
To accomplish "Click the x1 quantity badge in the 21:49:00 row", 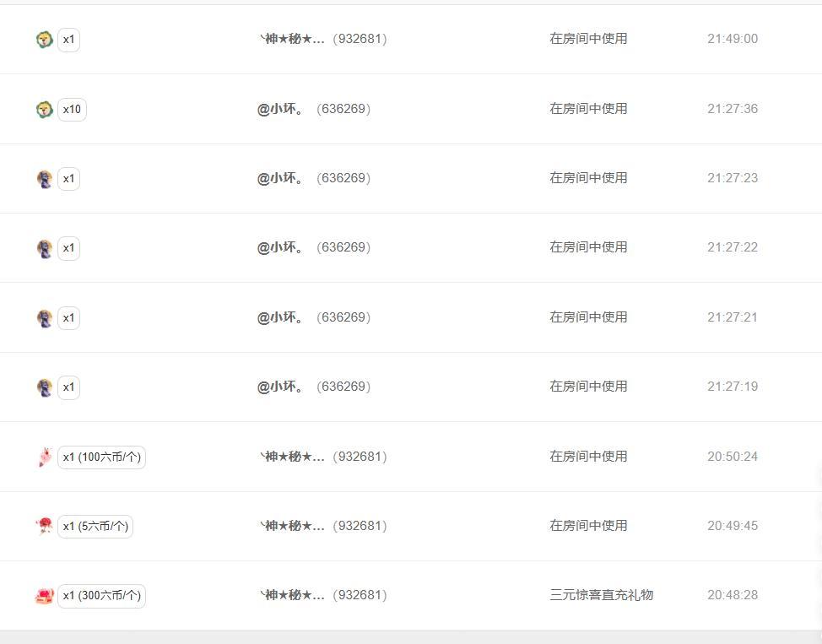I will point(68,40).
